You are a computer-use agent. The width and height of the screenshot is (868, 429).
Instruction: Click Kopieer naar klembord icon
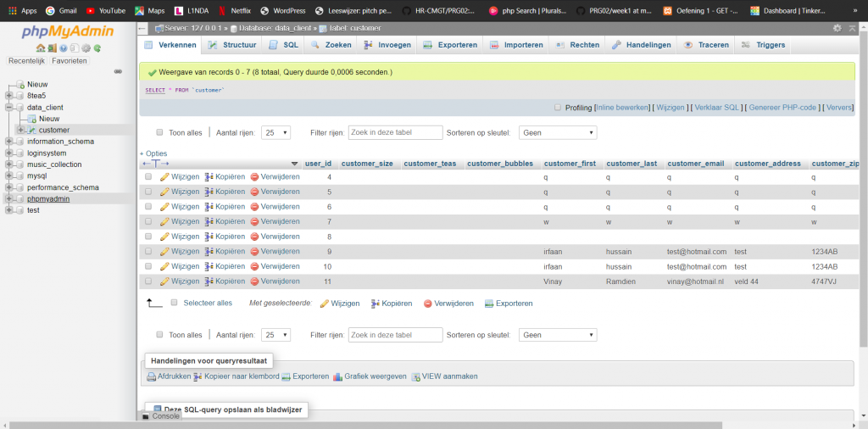(198, 376)
